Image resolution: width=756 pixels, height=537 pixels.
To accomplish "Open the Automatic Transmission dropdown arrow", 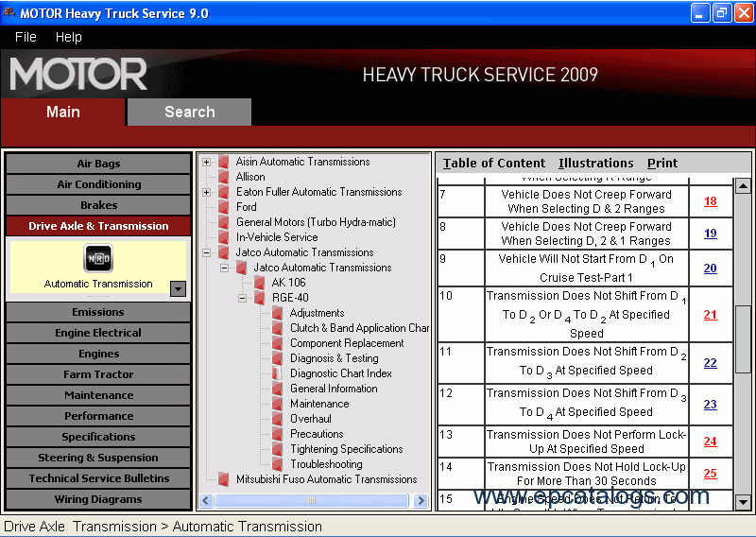I will 178,288.
